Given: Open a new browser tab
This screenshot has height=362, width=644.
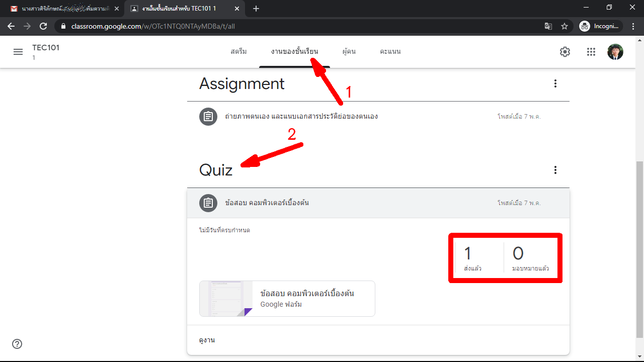Looking at the screenshot, I should [x=256, y=9].
